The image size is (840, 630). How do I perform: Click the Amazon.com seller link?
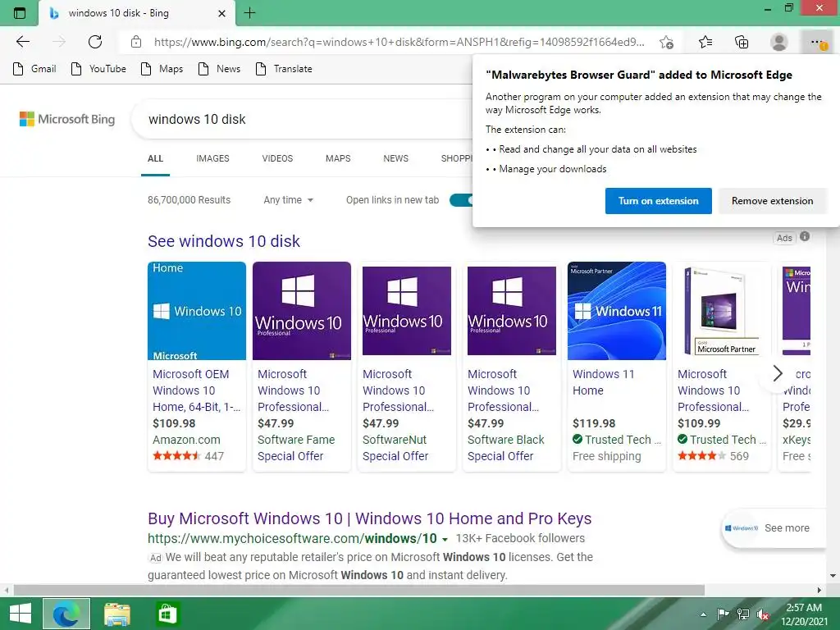point(186,440)
